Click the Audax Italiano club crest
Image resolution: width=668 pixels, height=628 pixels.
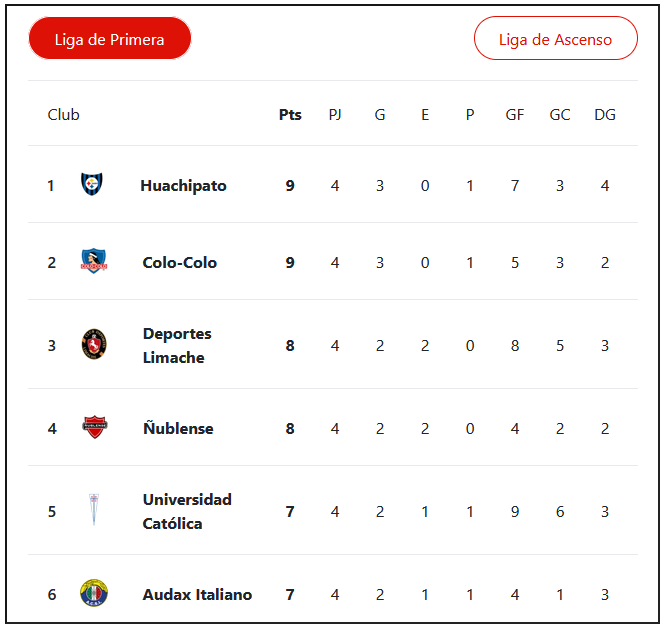[x=94, y=594]
